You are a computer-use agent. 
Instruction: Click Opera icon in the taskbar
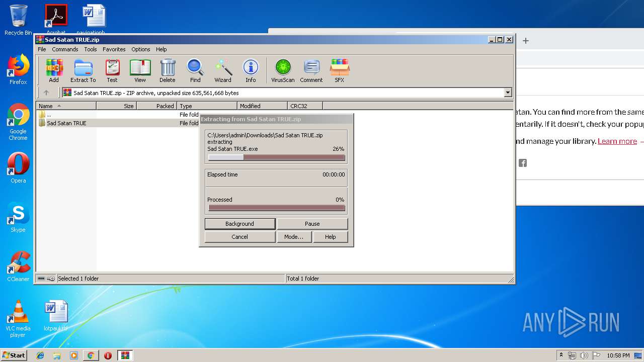pyautogui.click(x=108, y=355)
